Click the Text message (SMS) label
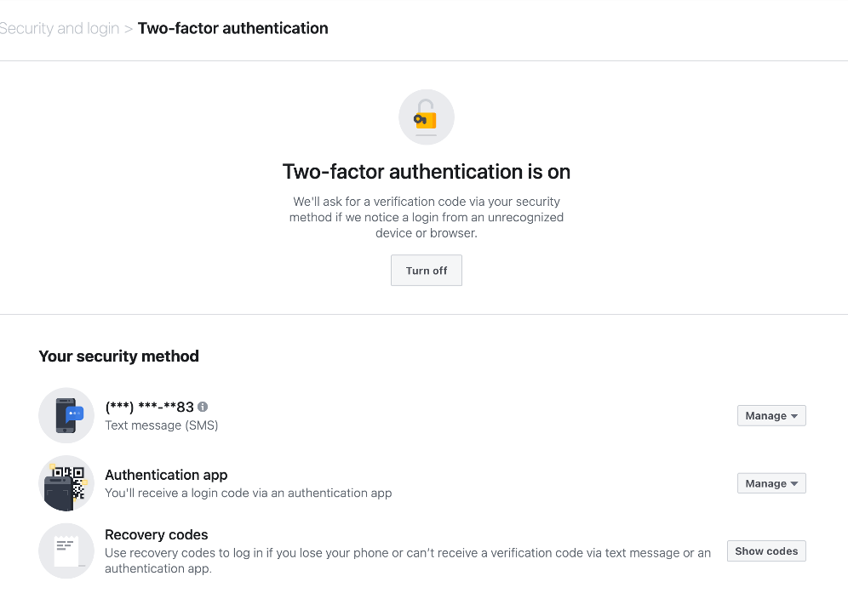The height and width of the screenshot is (616, 848). click(161, 425)
